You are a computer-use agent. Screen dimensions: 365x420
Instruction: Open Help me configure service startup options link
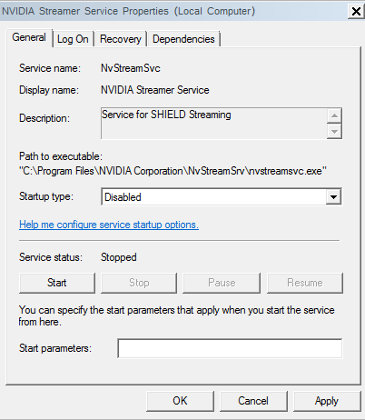109,224
